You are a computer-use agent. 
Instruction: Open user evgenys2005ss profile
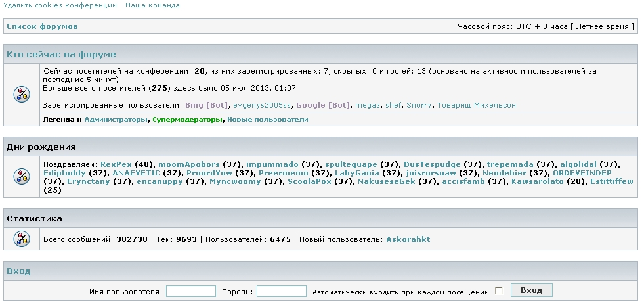[261, 105]
